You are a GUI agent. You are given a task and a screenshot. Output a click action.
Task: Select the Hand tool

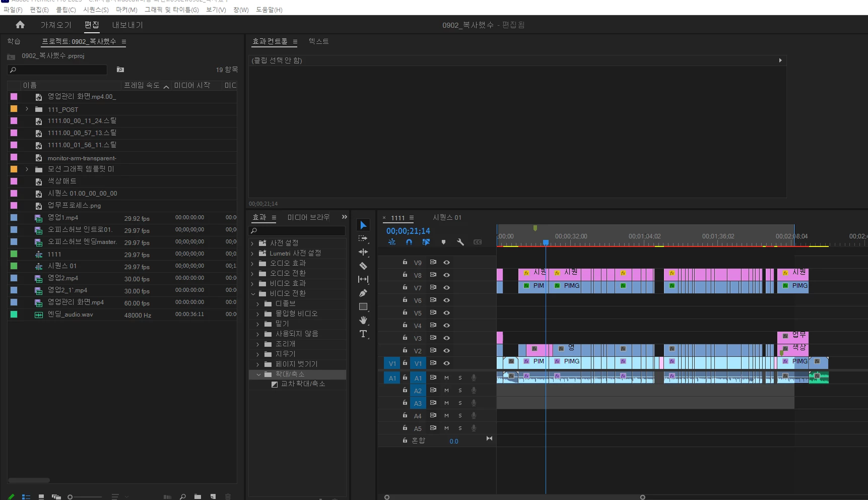pos(363,320)
